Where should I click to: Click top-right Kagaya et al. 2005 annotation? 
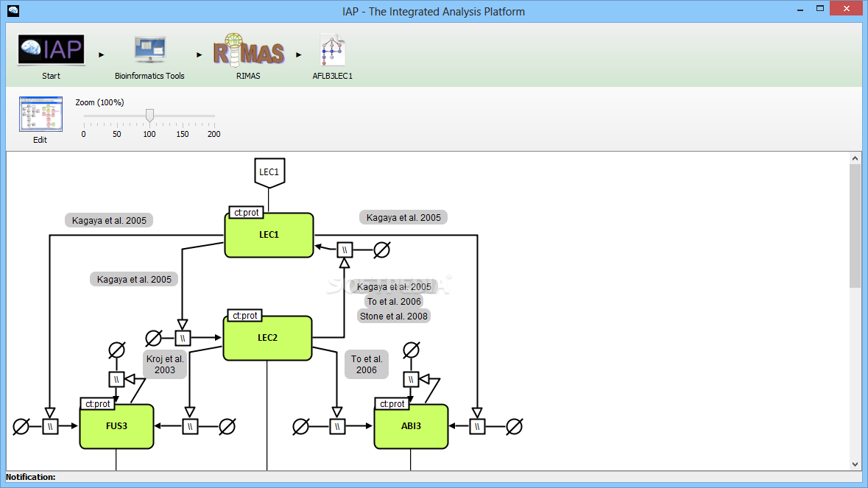403,217
